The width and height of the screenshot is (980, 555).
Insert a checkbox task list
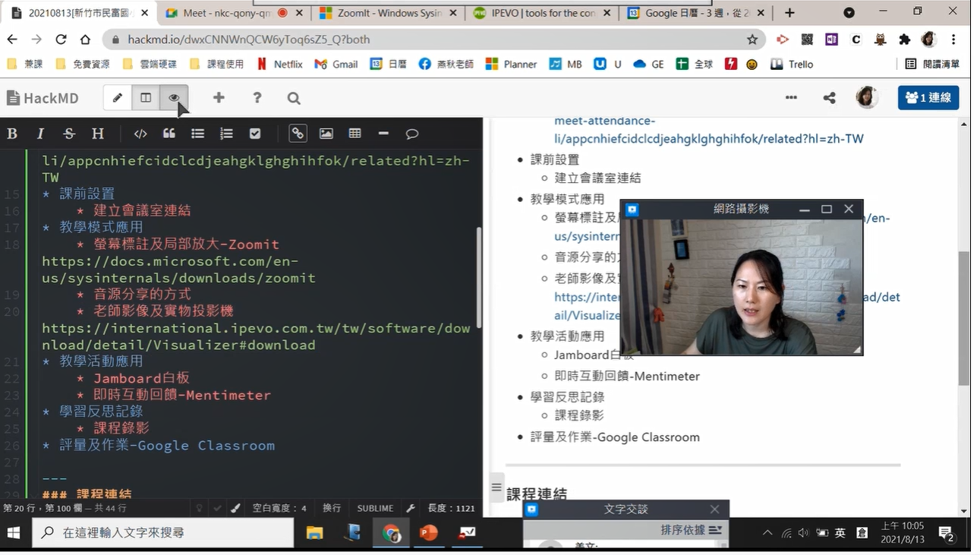pos(255,134)
